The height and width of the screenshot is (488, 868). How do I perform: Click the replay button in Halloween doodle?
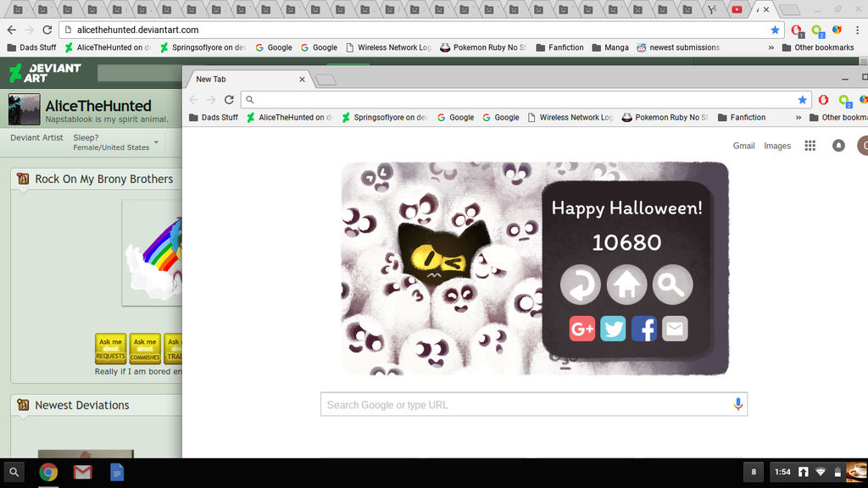pyautogui.click(x=580, y=285)
